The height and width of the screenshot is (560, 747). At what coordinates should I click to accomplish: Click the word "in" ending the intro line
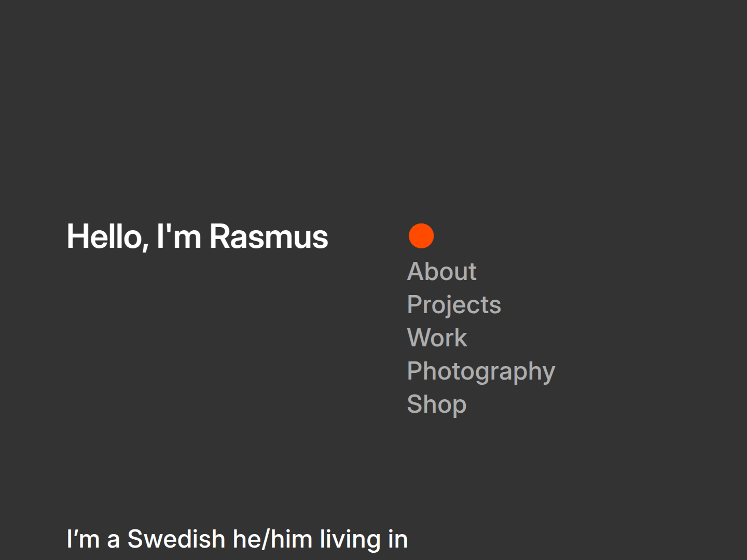tap(398, 539)
